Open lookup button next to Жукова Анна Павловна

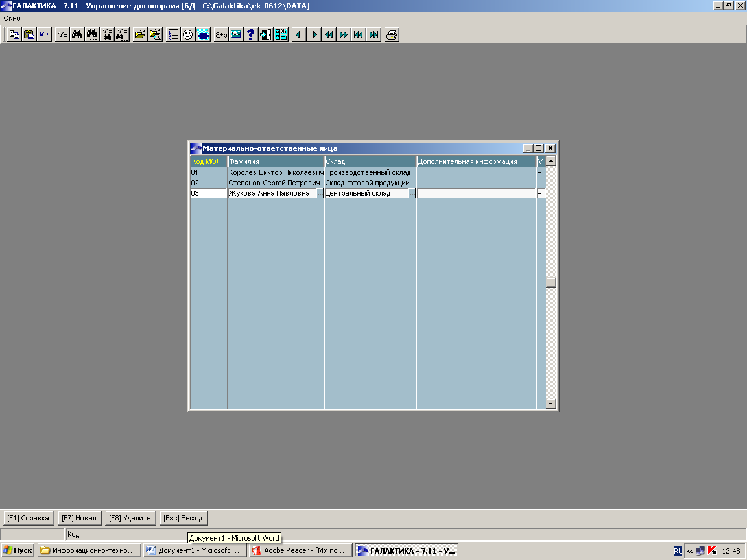320,194
